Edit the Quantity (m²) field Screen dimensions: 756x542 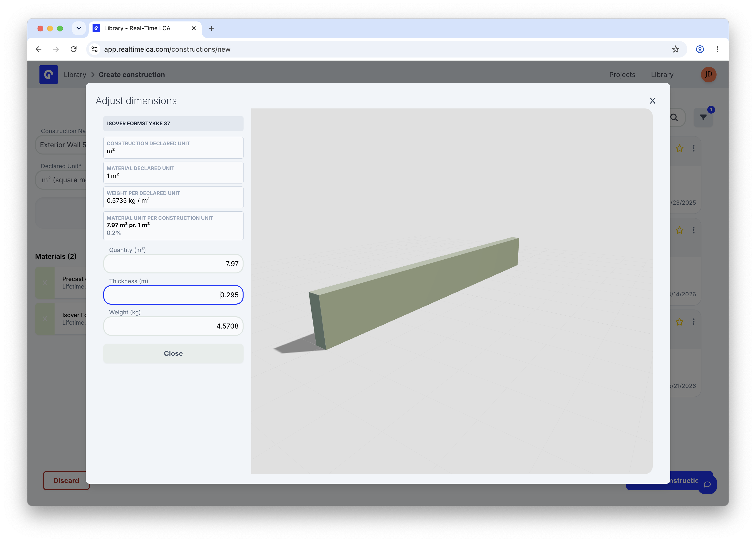pos(173,263)
